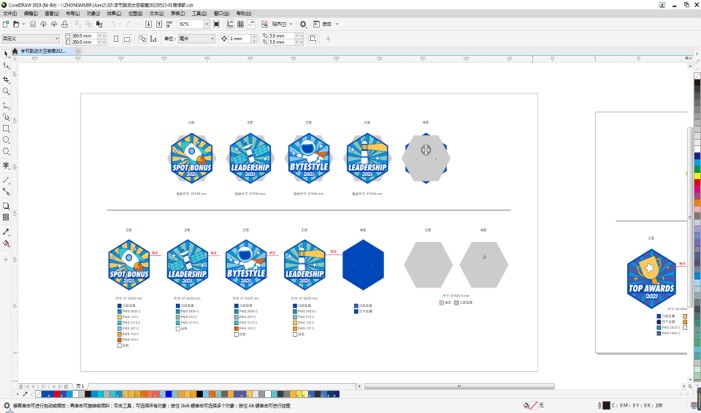The height and width of the screenshot is (413, 701).
Task: Select the Crop tool
Action: click(6, 80)
